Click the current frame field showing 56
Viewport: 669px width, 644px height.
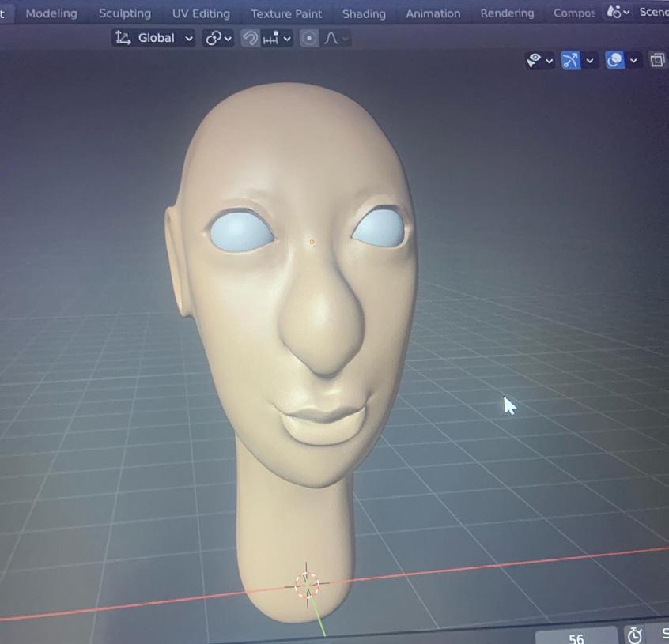click(576, 637)
